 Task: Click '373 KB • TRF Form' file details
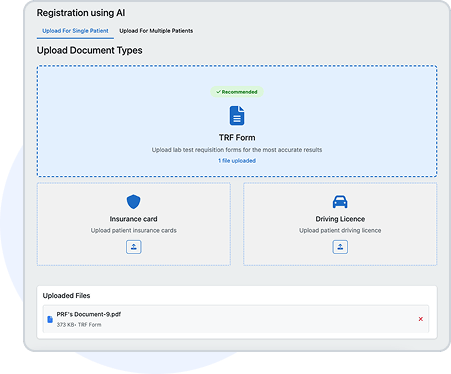(x=79, y=325)
